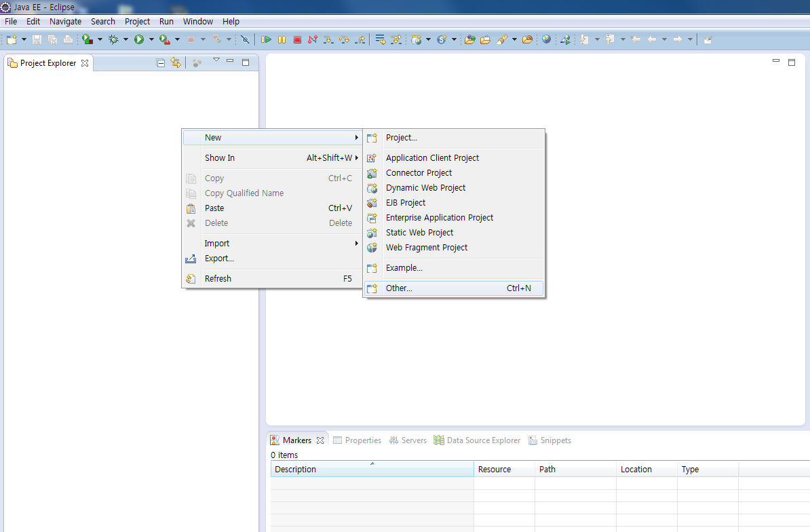Open the Window menu
Screen dimensions: 810x532
point(197,22)
